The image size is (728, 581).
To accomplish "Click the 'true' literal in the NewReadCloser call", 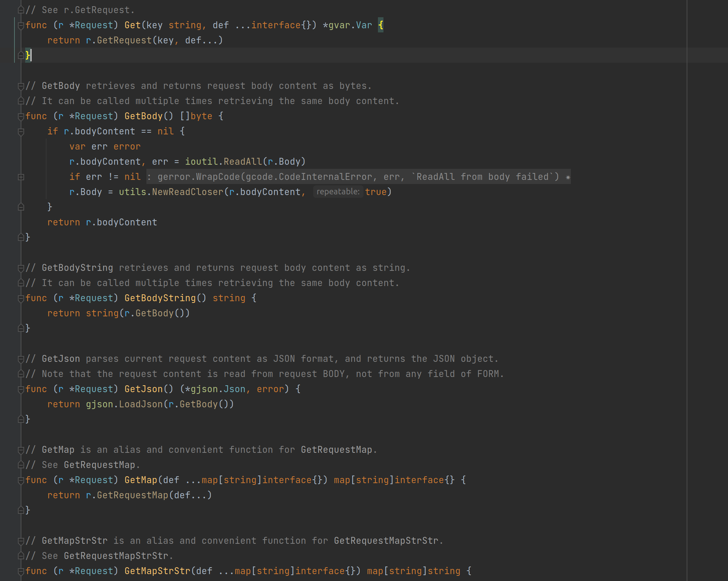I will pyautogui.click(x=376, y=192).
